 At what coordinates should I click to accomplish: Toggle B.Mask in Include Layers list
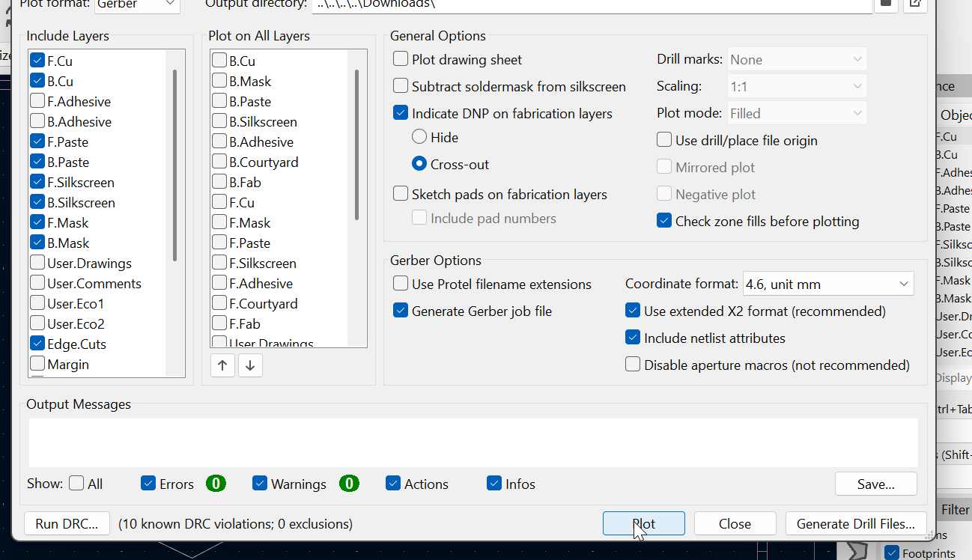pos(37,243)
